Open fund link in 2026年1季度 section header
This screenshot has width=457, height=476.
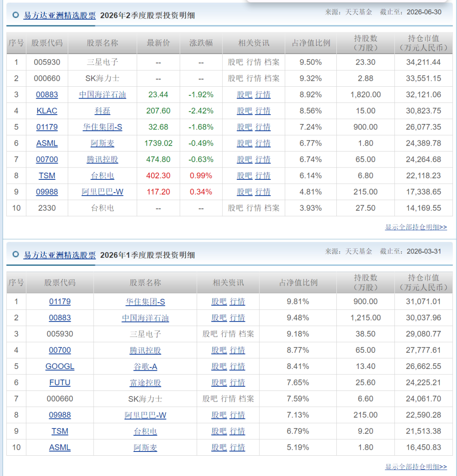[x=60, y=255]
